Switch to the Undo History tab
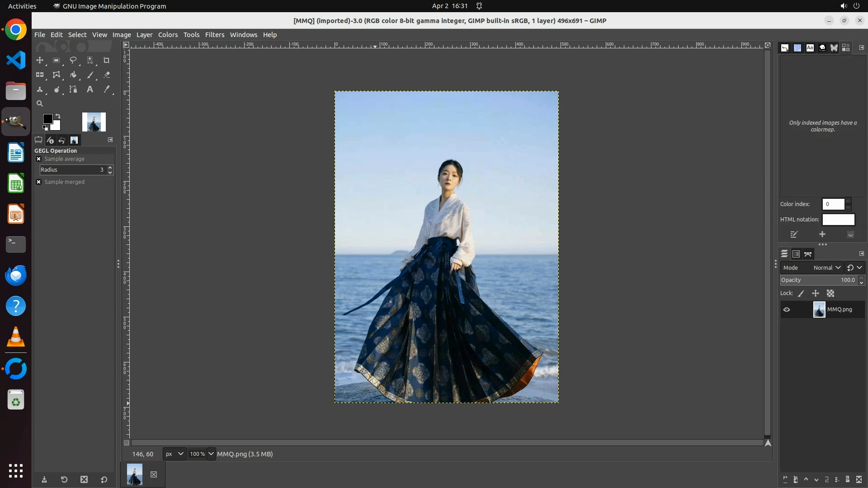This screenshot has height=488, width=868. (62, 140)
